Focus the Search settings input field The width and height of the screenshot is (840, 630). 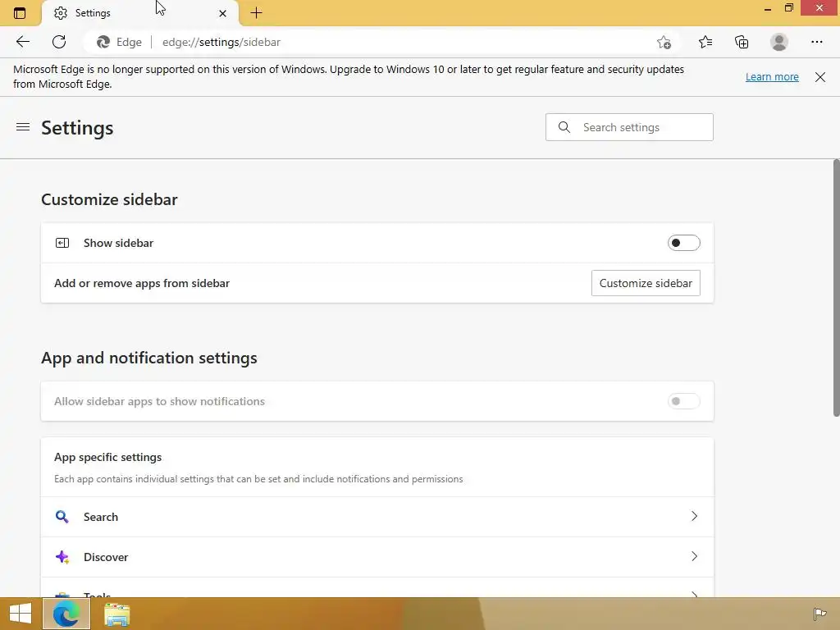(x=629, y=127)
